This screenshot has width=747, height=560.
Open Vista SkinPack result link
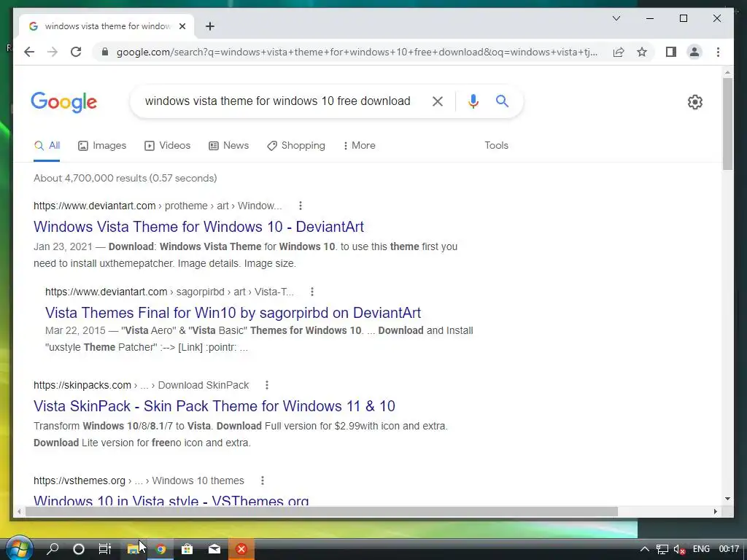point(214,405)
